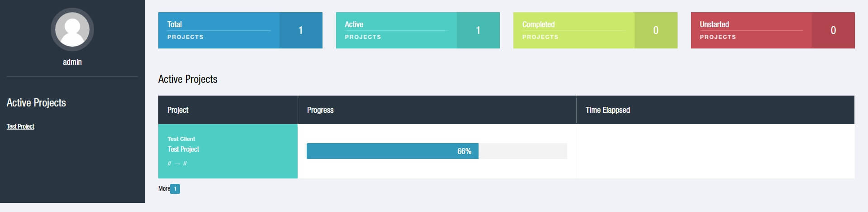Image resolution: width=868 pixels, height=212 pixels.
Task: Click the Active projects count number
Action: point(478,30)
